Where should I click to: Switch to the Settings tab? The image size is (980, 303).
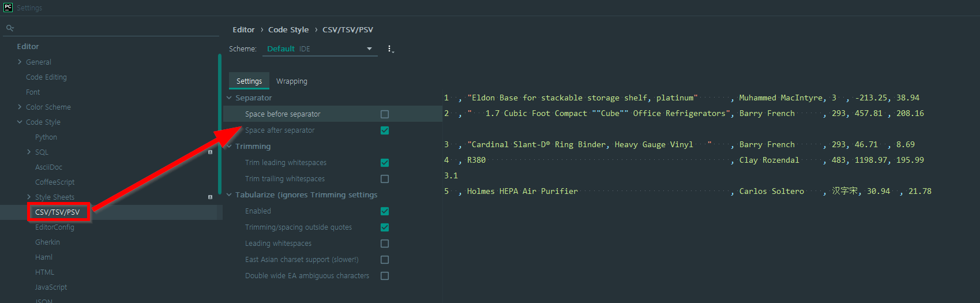pos(249,81)
